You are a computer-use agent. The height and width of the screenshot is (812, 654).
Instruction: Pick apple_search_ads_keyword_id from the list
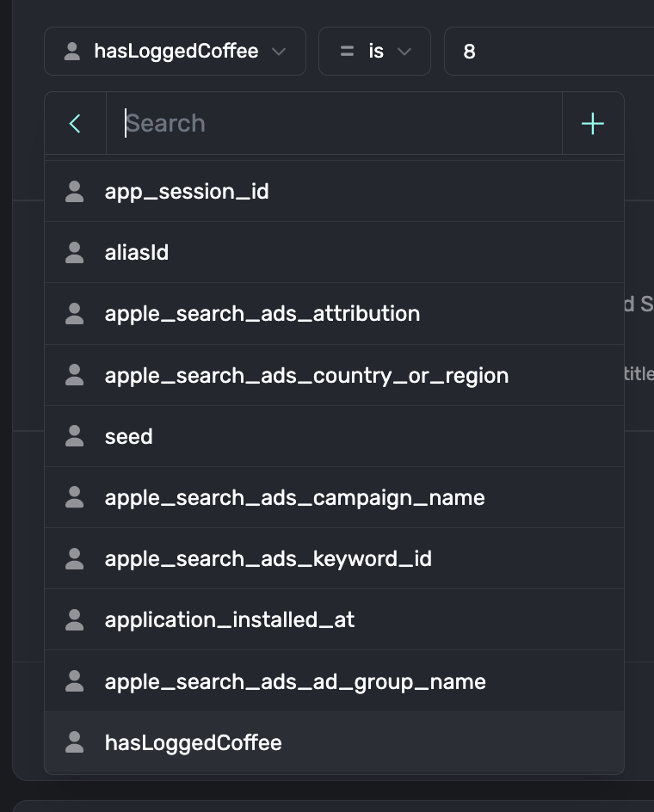[268, 559]
